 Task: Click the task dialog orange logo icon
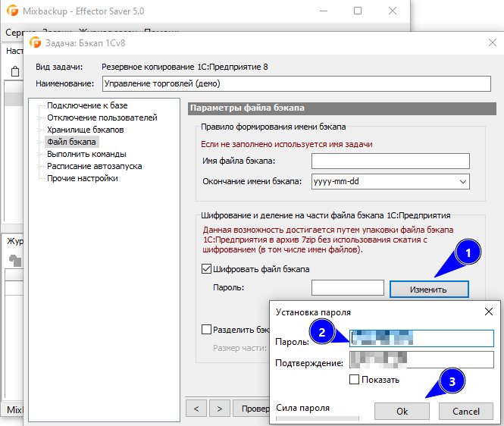click(x=36, y=42)
